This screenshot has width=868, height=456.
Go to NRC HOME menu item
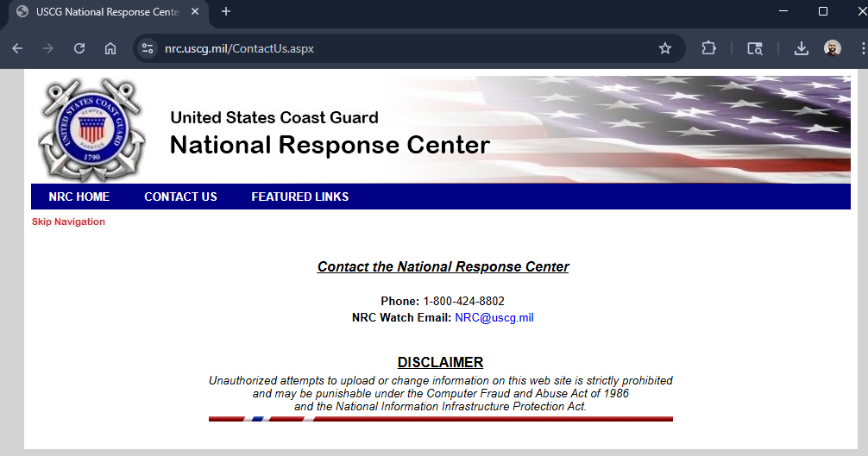(79, 197)
